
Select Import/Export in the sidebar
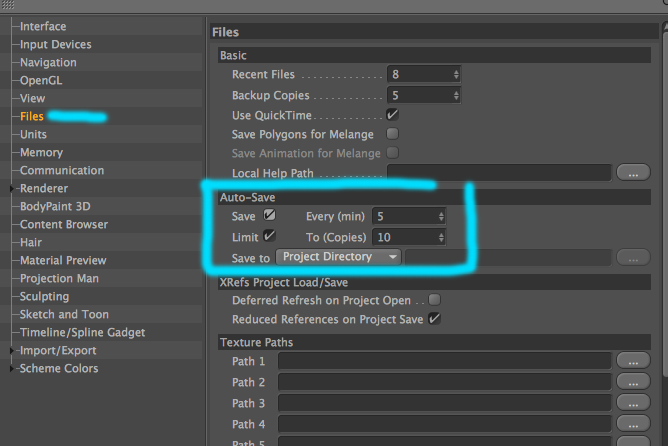[58, 350]
